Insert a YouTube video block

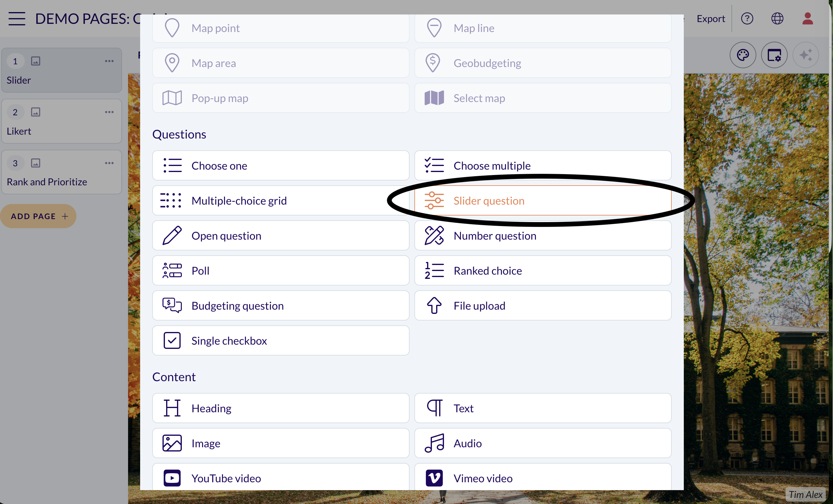pyautogui.click(x=281, y=477)
